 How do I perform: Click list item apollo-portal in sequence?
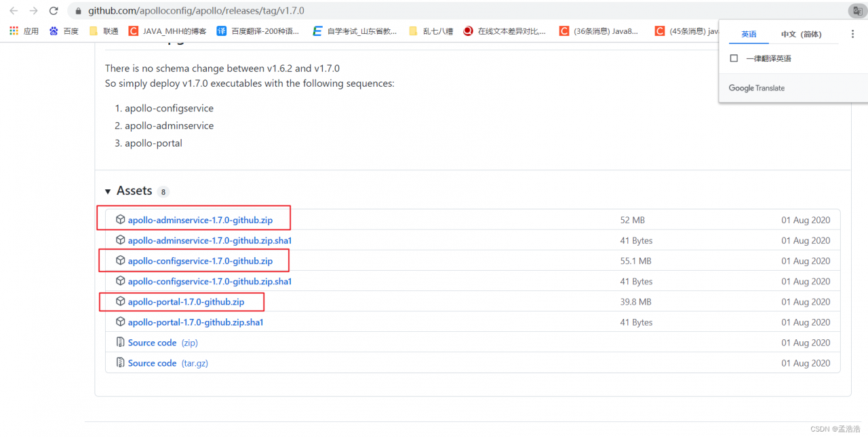click(x=153, y=143)
